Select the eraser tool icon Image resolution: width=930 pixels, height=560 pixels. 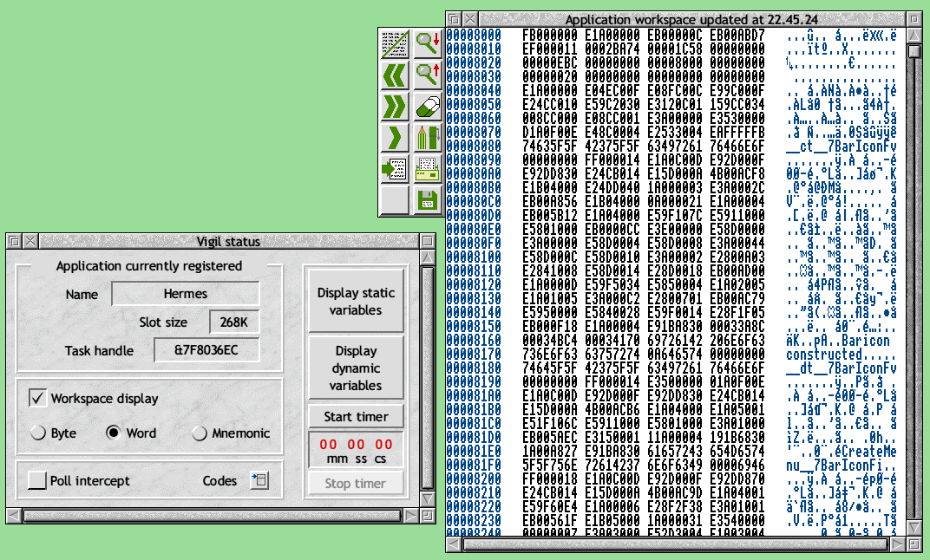point(427,106)
